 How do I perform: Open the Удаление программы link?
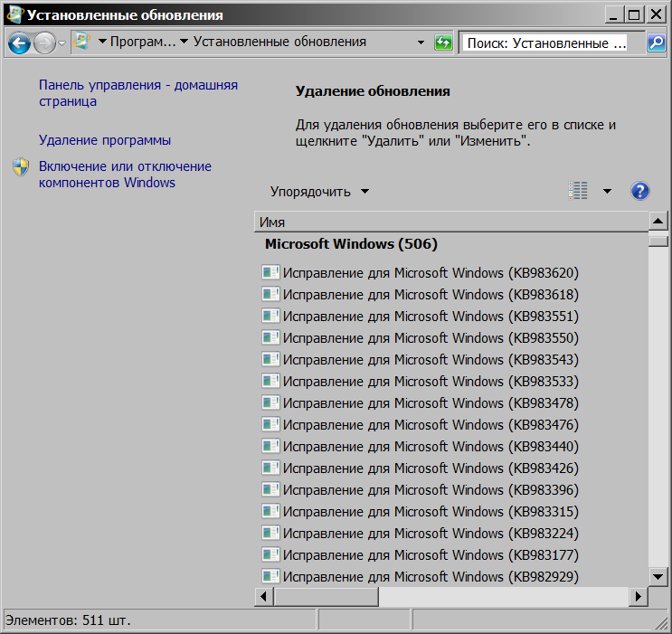(x=105, y=140)
